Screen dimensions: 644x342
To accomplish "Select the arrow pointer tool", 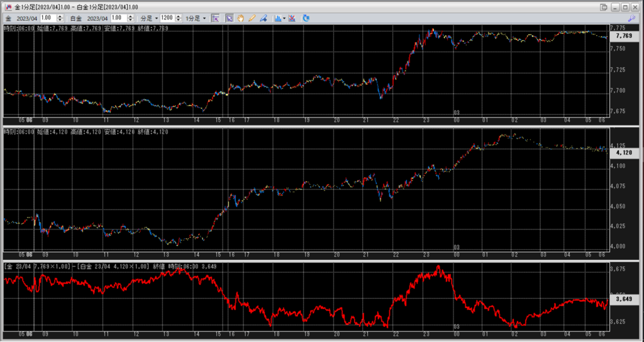I will 230,18.
